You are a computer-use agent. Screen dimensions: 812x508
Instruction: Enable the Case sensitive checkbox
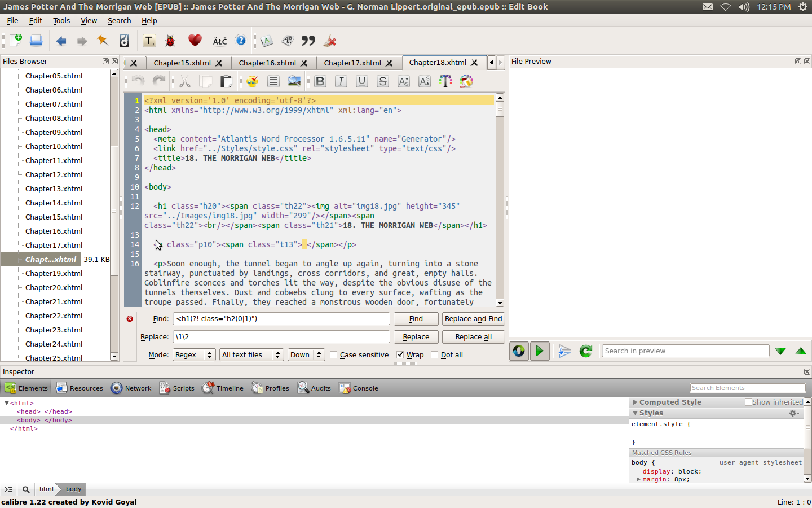coord(334,355)
